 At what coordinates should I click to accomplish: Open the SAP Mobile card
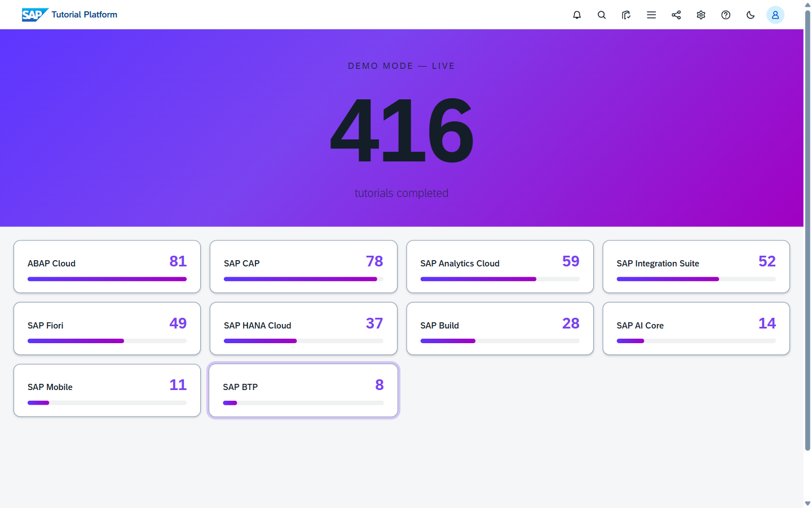click(x=107, y=391)
